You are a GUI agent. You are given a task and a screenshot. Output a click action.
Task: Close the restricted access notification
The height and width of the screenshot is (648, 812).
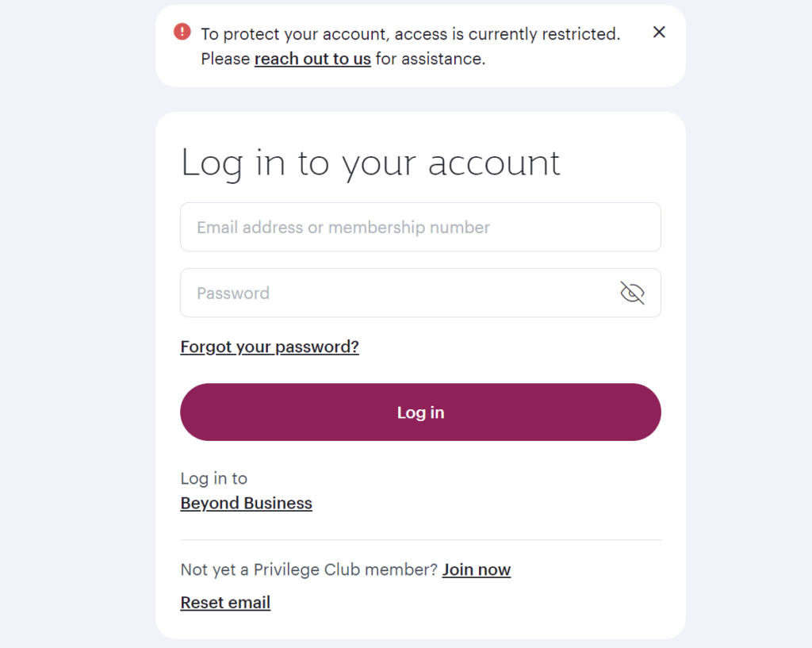[659, 32]
